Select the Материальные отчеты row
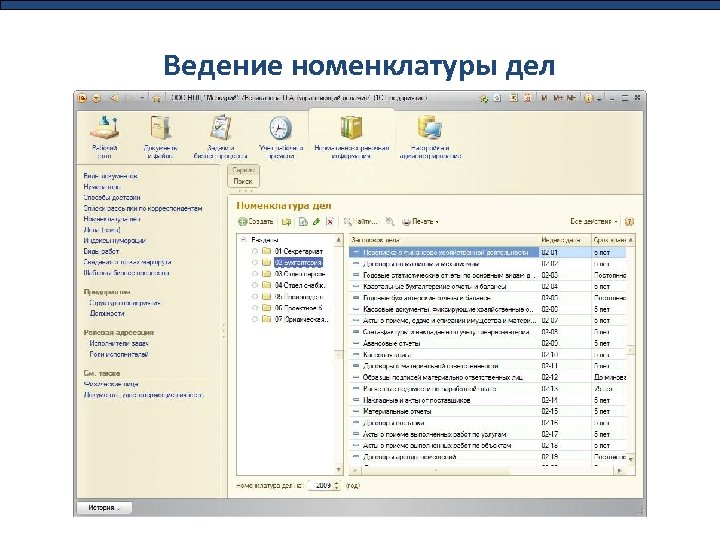Screen dimensions: 720x540 (488, 411)
